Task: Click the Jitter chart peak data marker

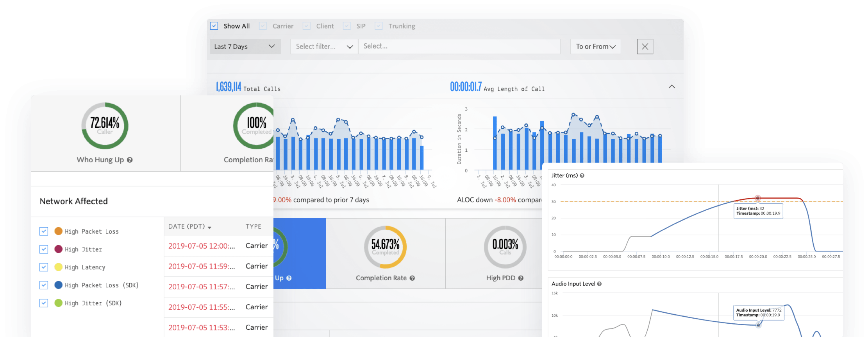Action: (758, 198)
